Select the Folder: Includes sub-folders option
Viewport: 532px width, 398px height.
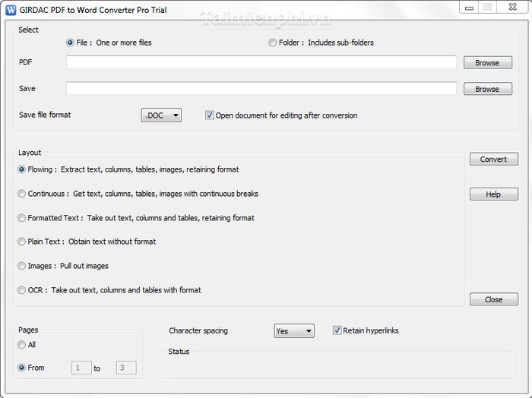point(273,43)
